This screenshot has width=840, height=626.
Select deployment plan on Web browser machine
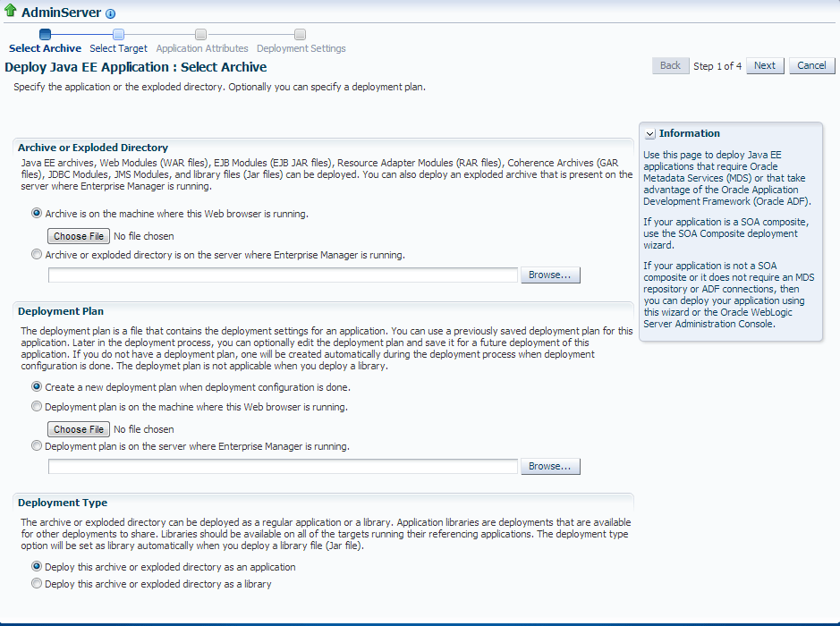tap(37, 406)
